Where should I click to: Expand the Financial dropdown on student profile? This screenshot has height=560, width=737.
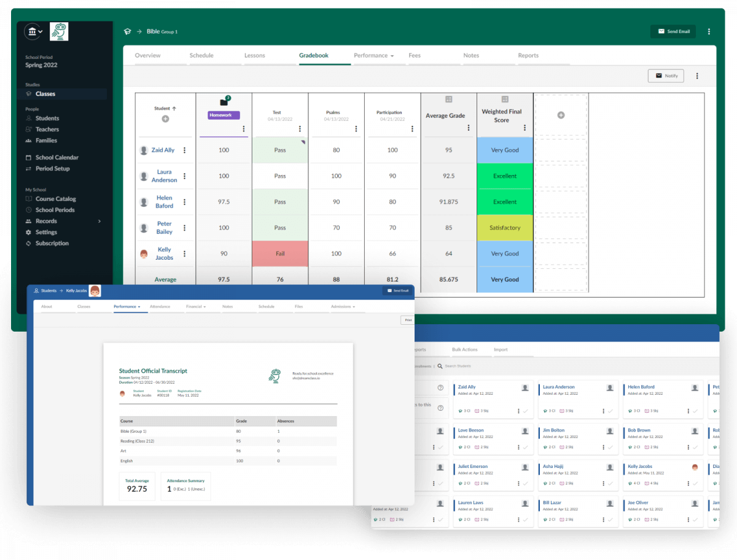pos(196,306)
